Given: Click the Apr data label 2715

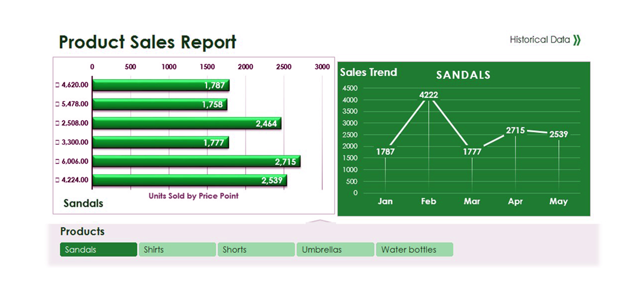Looking at the screenshot, I should pyautogui.click(x=515, y=130).
